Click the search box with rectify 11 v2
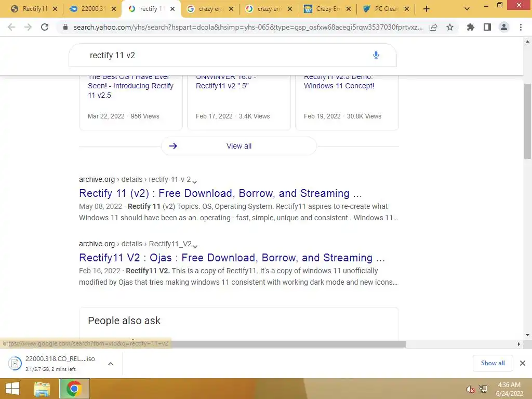 coord(232,55)
